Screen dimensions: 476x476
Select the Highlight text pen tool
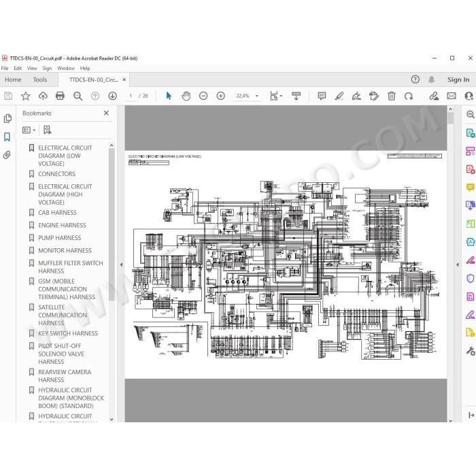click(339, 96)
